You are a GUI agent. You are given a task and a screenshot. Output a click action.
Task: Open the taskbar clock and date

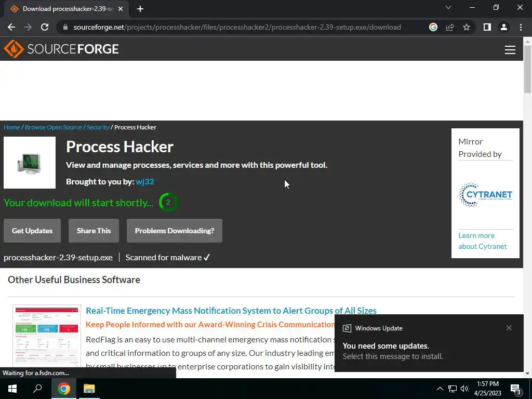click(x=487, y=389)
